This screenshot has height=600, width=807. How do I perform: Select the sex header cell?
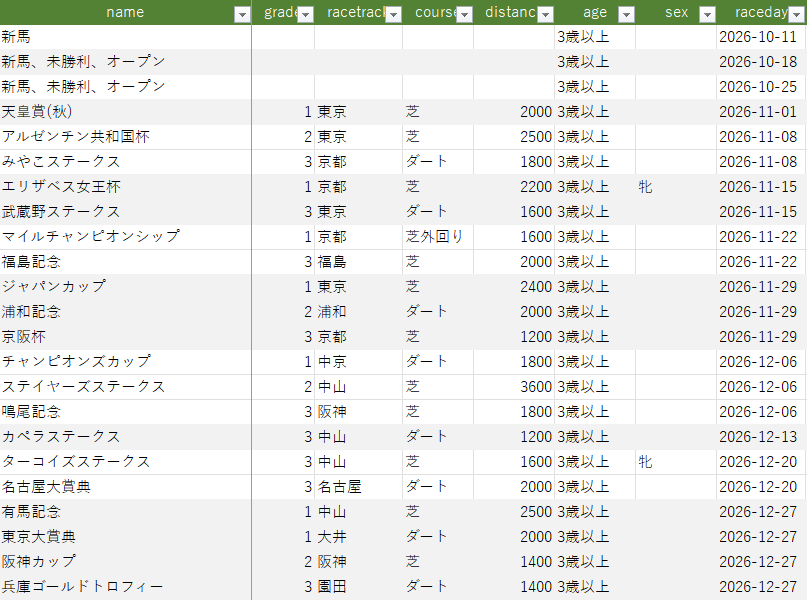click(676, 12)
